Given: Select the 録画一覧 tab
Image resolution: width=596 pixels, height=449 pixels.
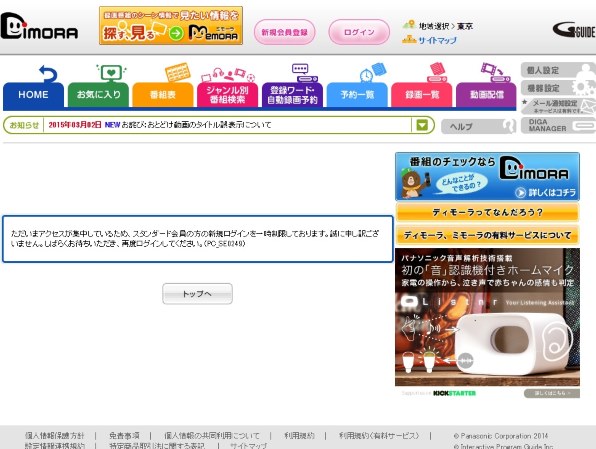Looking at the screenshot, I should click(x=422, y=95).
